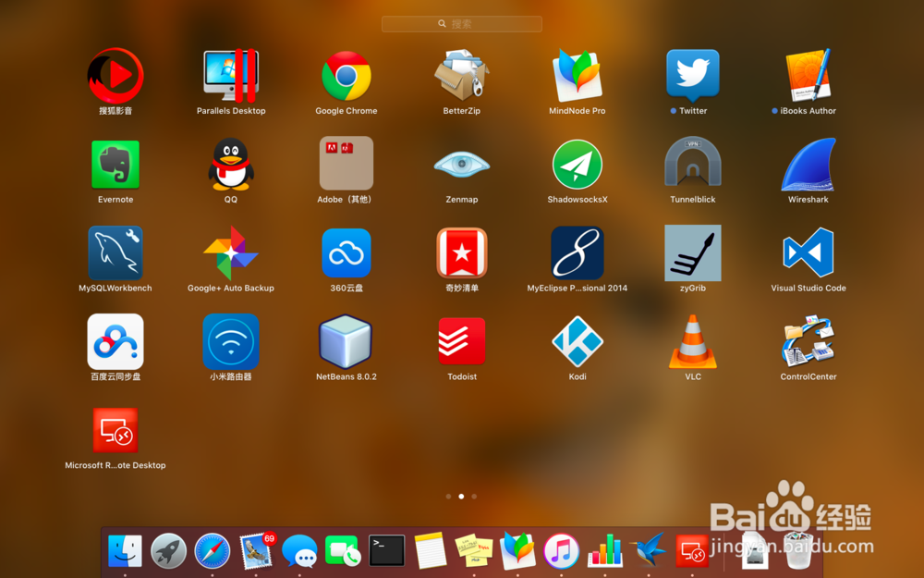Open Mail with the 69 badge in the dock

256,551
